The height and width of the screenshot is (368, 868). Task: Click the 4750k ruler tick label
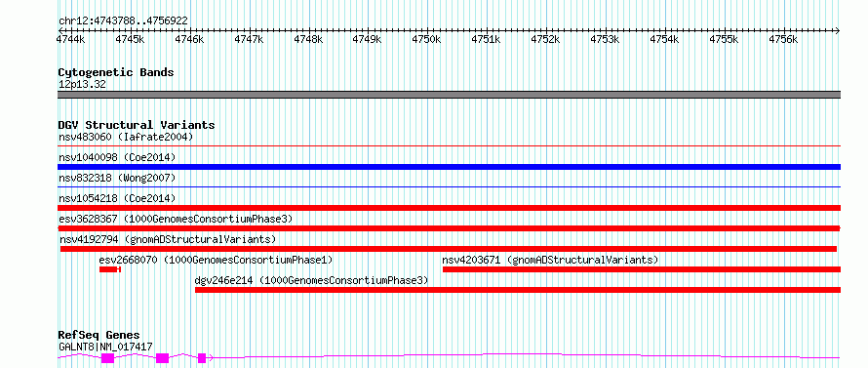point(427,39)
